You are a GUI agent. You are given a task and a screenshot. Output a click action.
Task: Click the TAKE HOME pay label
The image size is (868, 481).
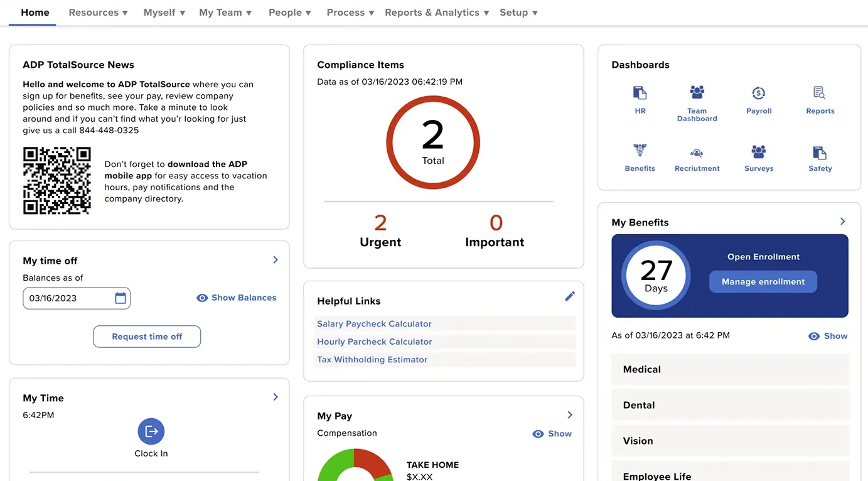click(x=432, y=465)
